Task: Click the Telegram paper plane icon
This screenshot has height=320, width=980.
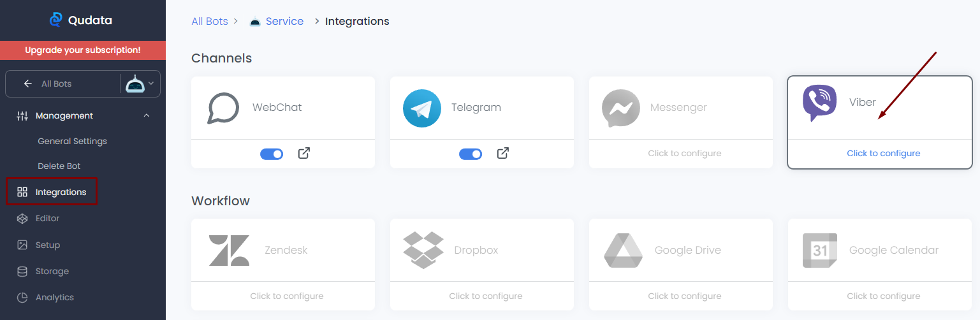Action: (421, 108)
